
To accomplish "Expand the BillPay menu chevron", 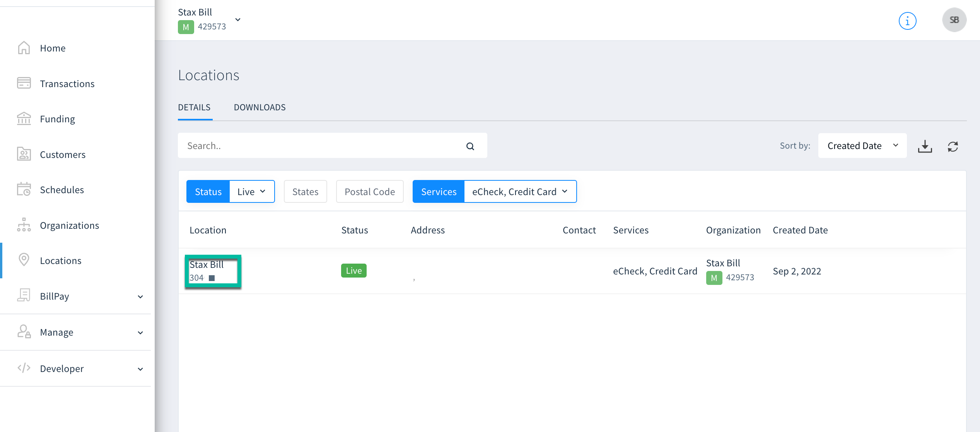I will pyautogui.click(x=140, y=297).
